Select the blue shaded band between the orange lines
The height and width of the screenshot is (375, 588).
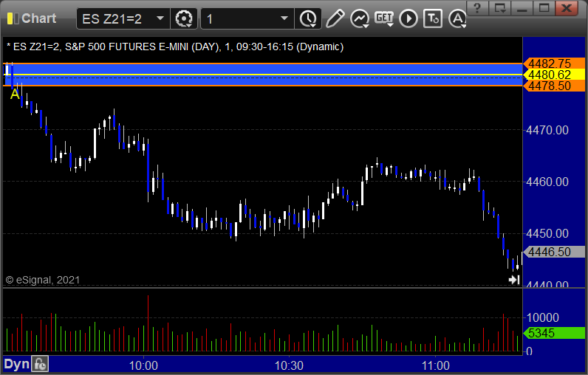pyautogui.click(x=262, y=75)
